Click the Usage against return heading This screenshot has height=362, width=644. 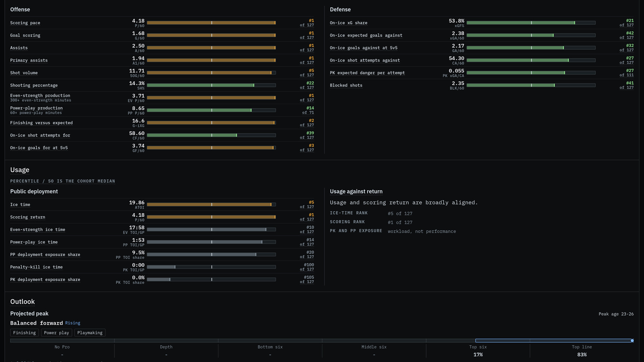coord(356,191)
